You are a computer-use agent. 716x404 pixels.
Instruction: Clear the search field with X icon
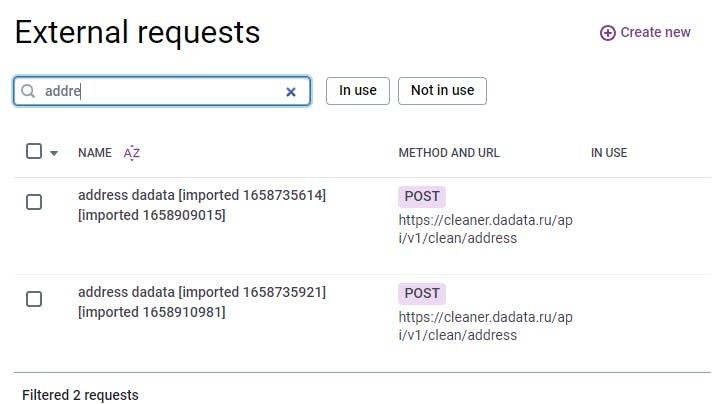tap(291, 91)
